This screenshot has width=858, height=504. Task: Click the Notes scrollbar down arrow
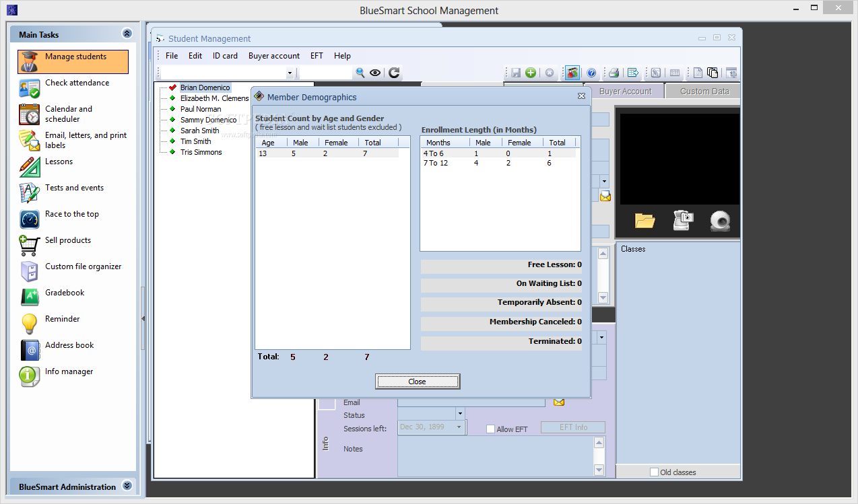[x=599, y=470]
